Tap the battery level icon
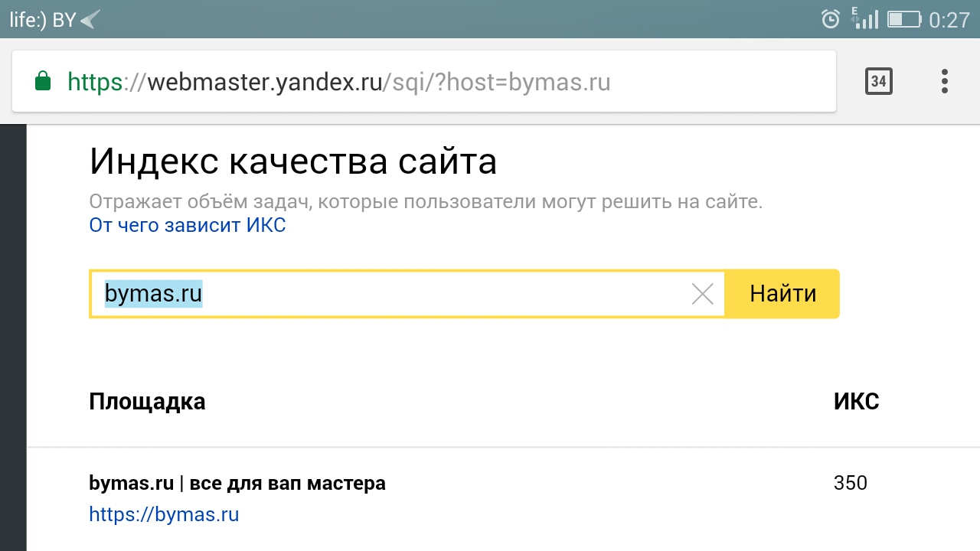This screenshot has height=551, width=980. pos(903,19)
